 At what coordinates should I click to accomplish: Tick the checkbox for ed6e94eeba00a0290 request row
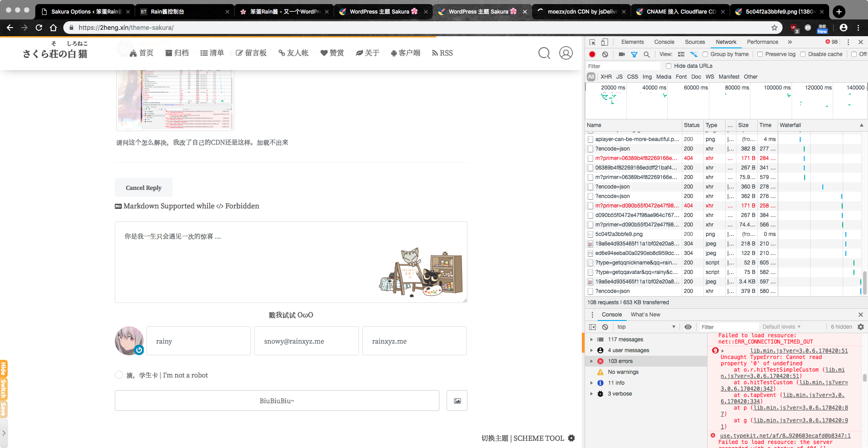pyautogui.click(x=590, y=253)
